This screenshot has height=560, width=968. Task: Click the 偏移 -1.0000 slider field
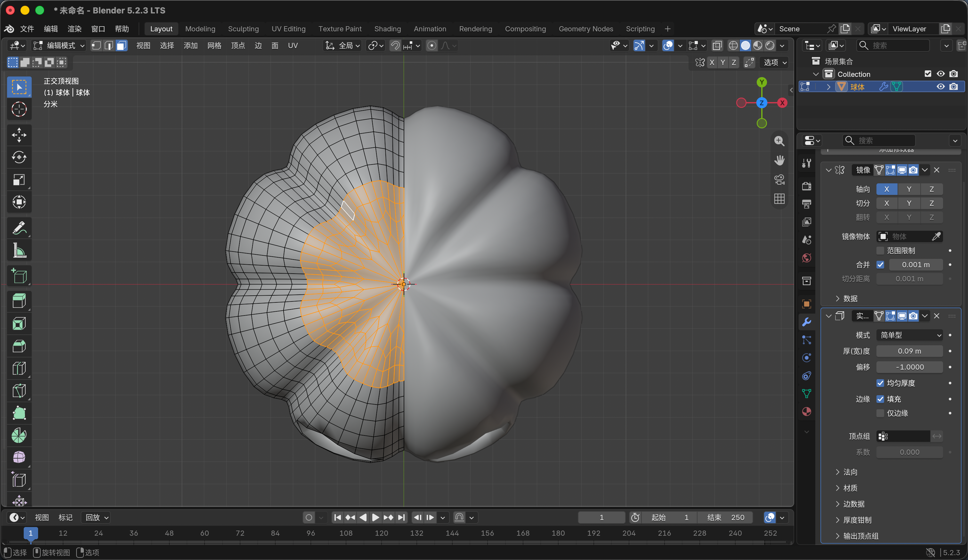(909, 367)
